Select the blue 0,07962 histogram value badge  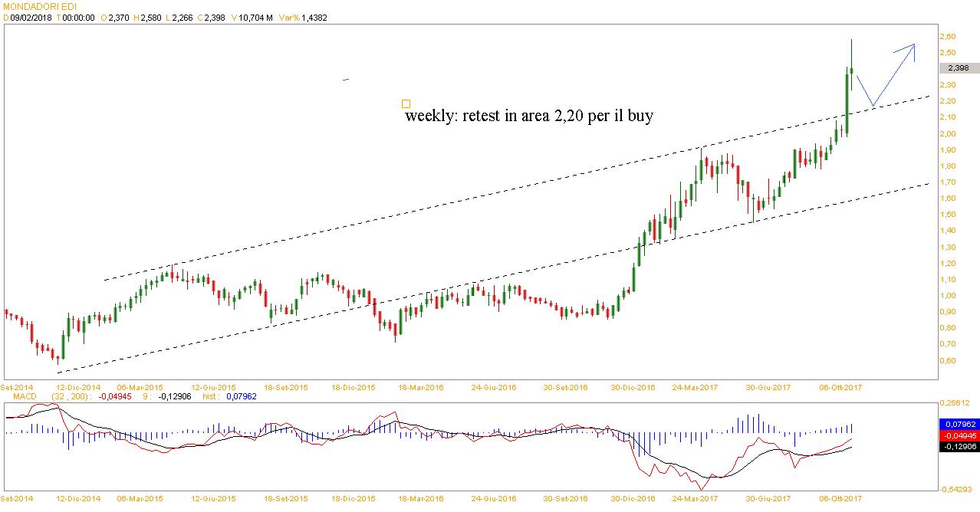(x=959, y=423)
